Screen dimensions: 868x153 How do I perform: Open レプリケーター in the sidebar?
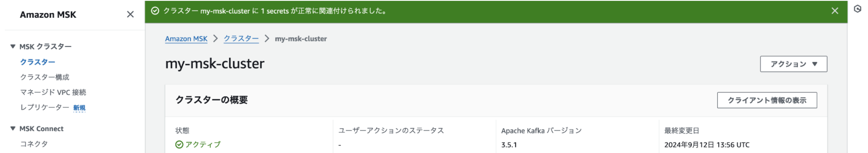pyautogui.click(x=45, y=107)
